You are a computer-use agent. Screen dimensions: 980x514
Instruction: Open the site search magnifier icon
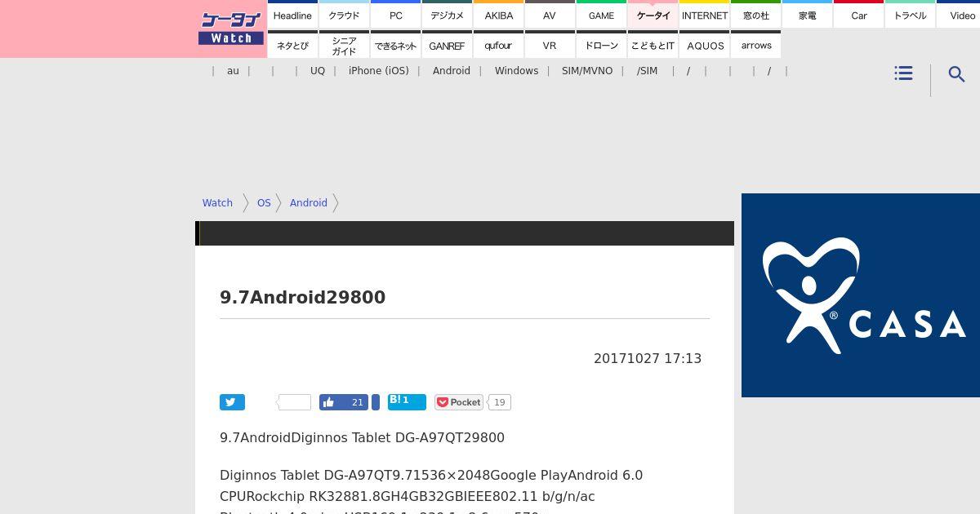pyautogui.click(x=957, y=74)
